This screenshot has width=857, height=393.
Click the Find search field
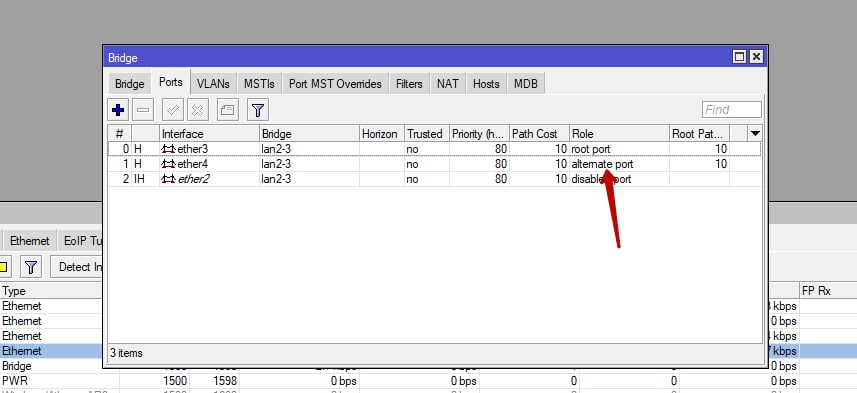pyautogui.click(x=731, y=110)
